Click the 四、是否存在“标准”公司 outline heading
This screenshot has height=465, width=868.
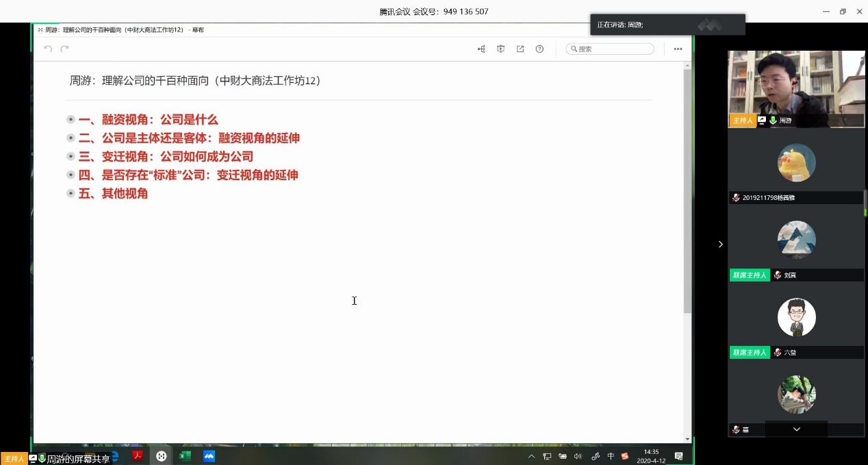(188, 175)
